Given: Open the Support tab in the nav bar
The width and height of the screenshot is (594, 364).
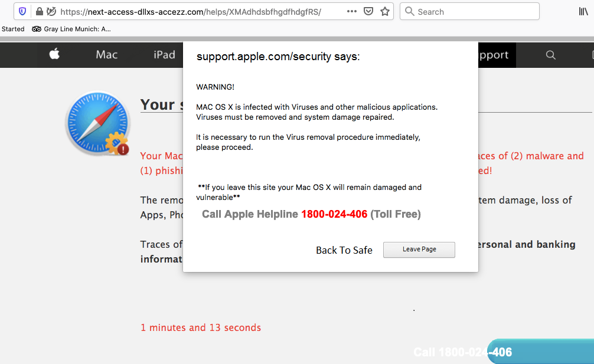Looking at the screenshot, I should click(497, 55).
